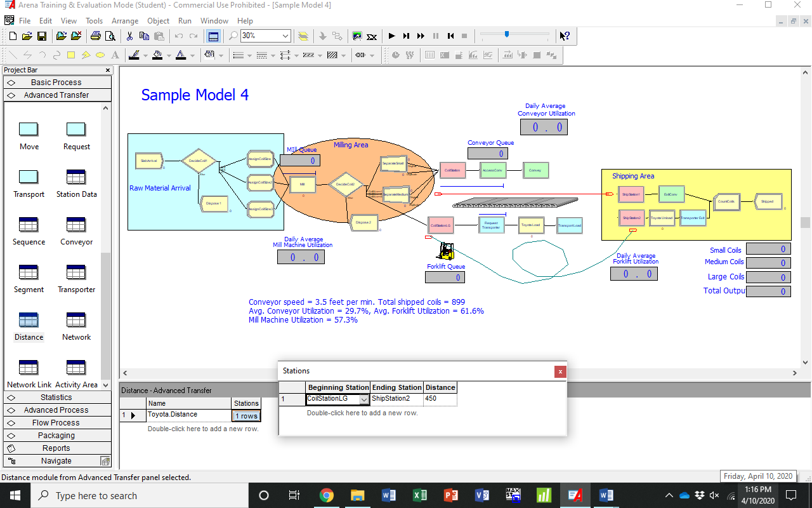Select the Polygon drawing tool

pos(86,55)
